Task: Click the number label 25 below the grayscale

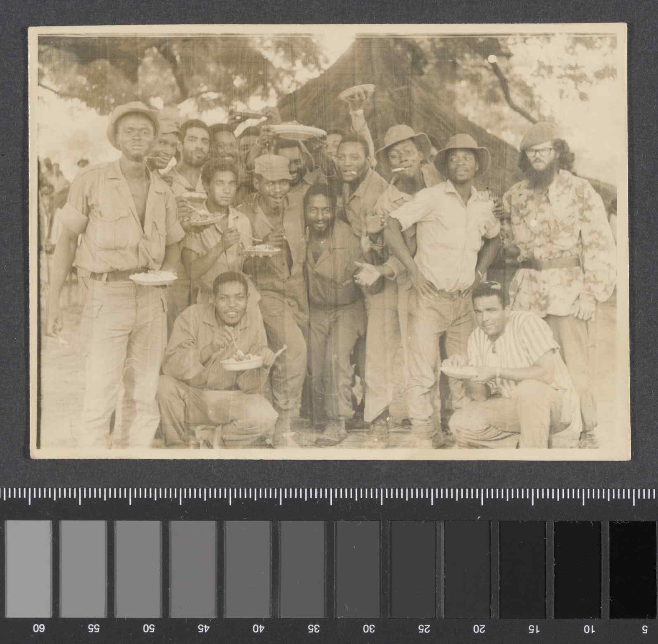Action: point(423,629)
